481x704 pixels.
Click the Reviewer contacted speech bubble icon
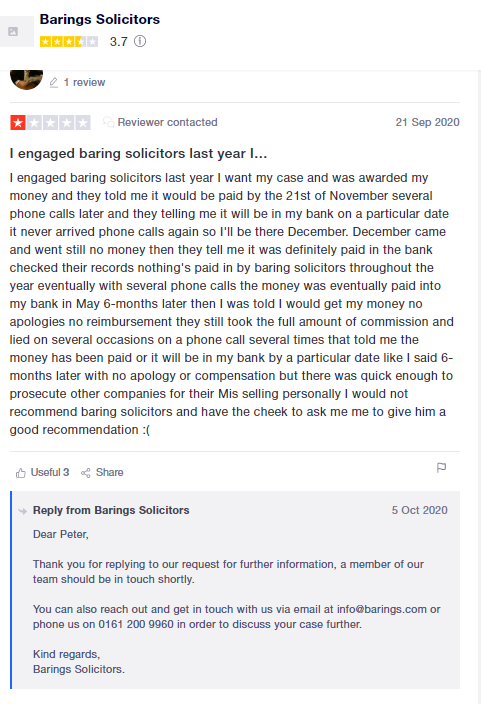point(108,122)
